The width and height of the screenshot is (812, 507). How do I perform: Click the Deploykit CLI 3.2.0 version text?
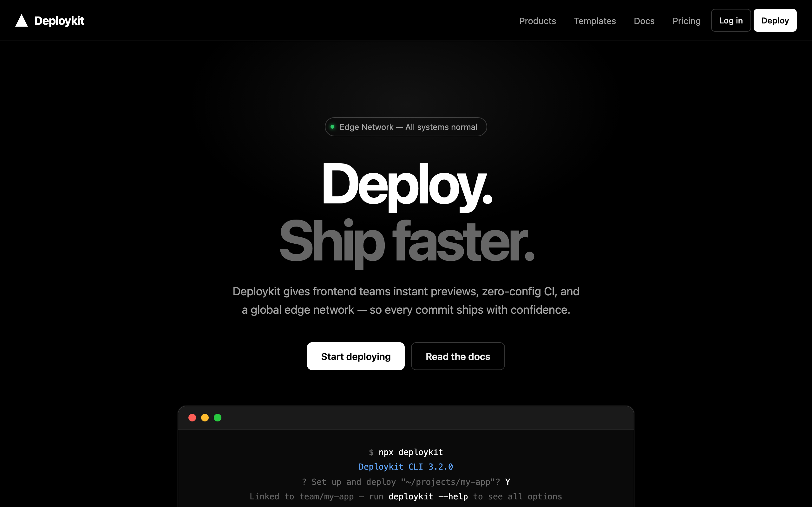(406, 467)
